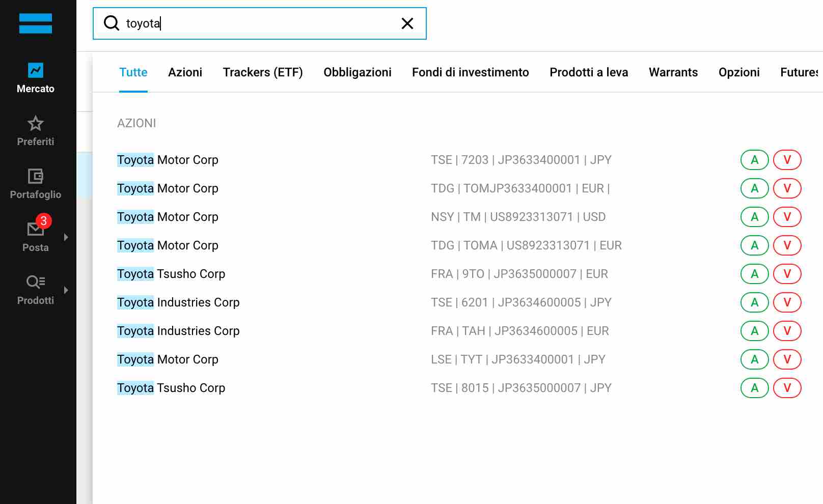823x504 pixels.
Task: Expand the Prodotti submenu arrow
Action: (66, 290)
